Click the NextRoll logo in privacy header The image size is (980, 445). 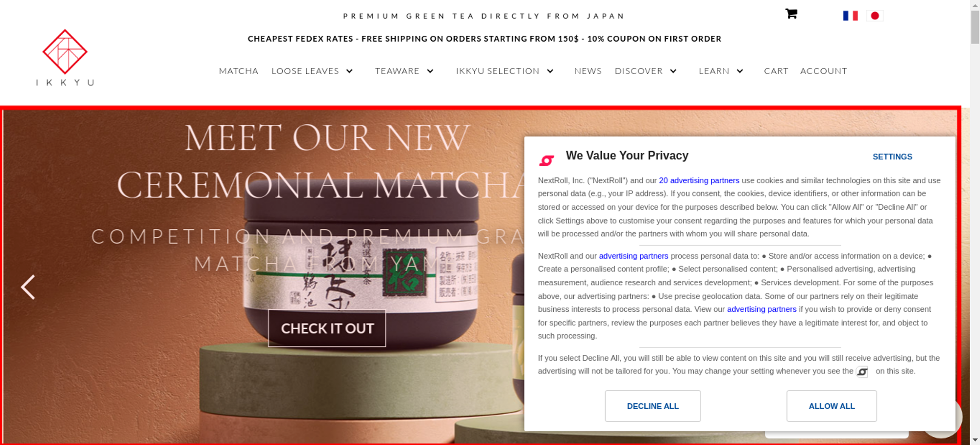(x=546, y=160)
